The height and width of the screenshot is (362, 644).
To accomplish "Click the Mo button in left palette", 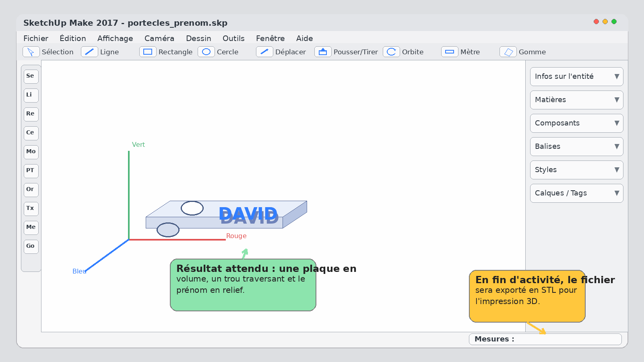I will coord(31,152).
